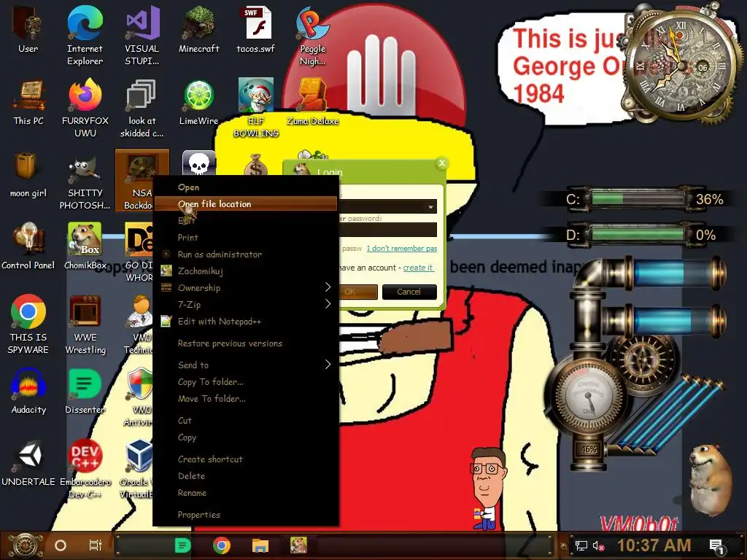747x560 pixels.
Task: Choose Print in the context menu
Action: coord(246,237)
